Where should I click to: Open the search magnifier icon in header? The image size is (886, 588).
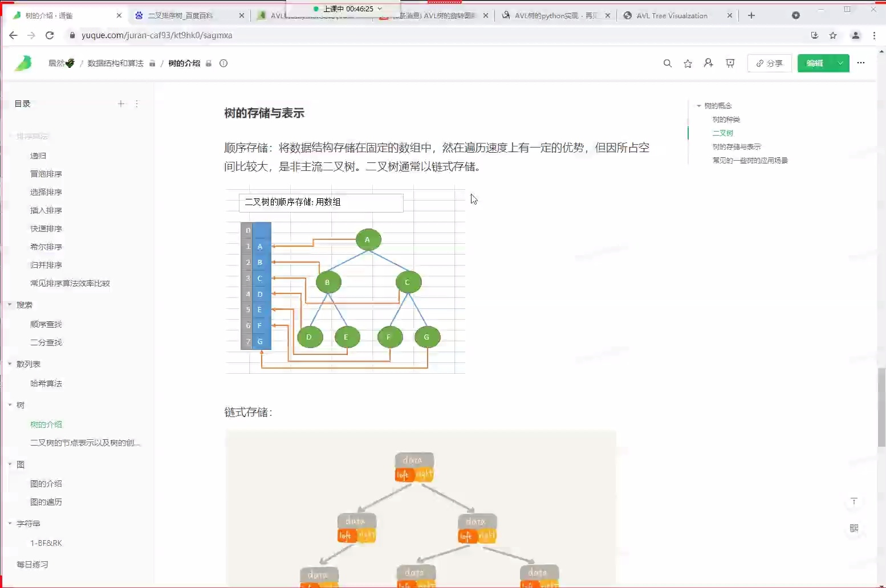click(667, 63)
